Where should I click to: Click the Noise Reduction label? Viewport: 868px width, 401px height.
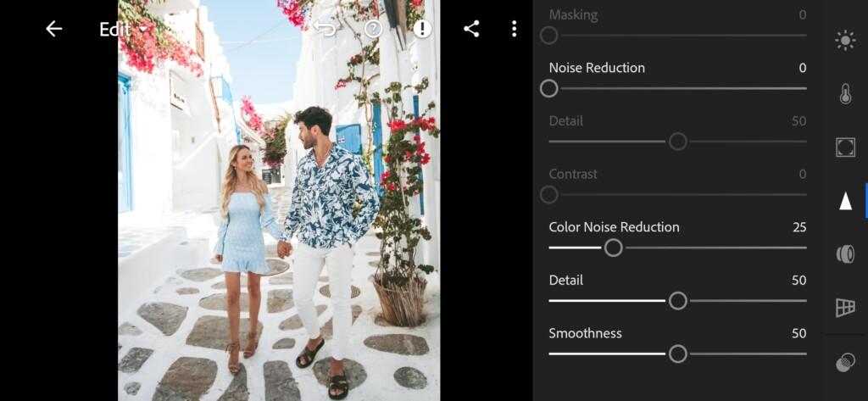pos(597,68)
